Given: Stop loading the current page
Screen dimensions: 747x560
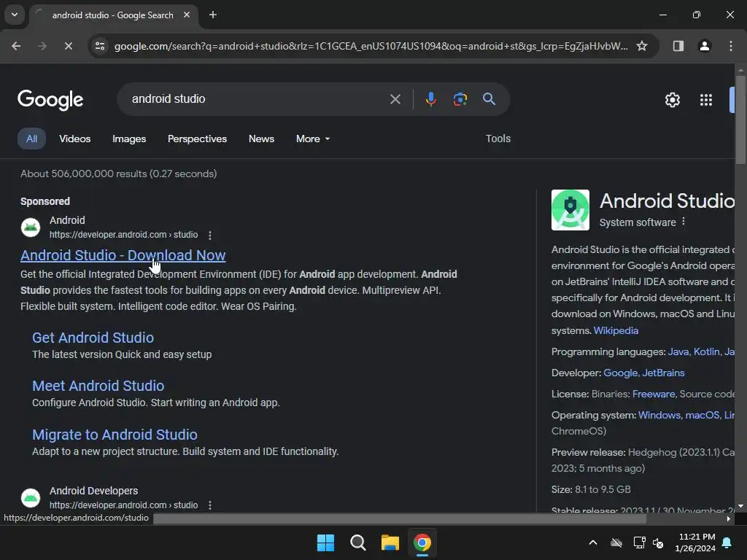Looking at the screenshot, I should point(68,46).
